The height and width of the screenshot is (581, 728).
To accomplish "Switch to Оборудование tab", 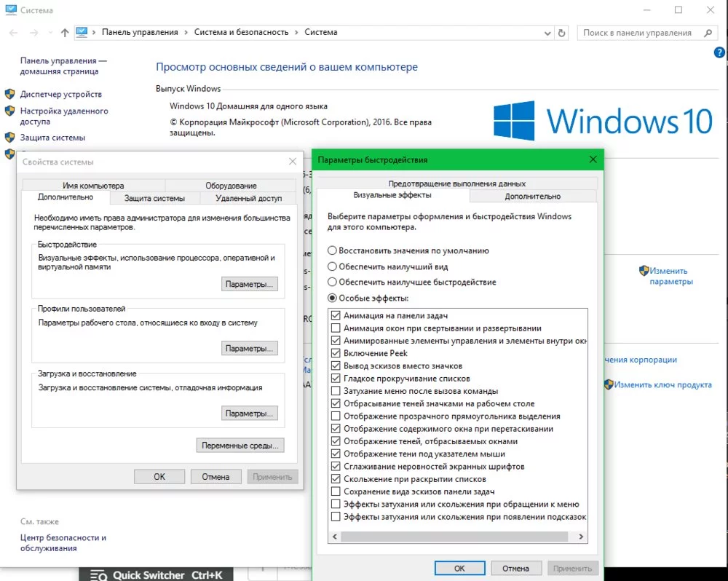I will pos(231,186).
